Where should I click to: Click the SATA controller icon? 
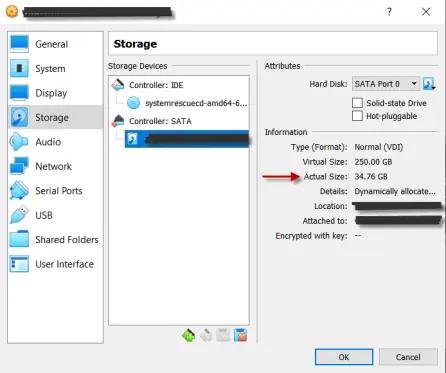pyautogui.click(x=118, y=121)
